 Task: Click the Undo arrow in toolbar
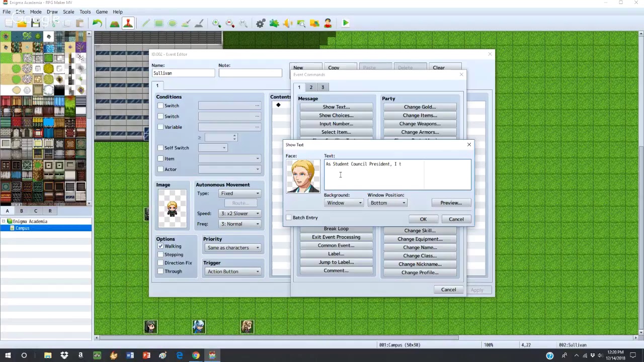(x=97, y=23)
